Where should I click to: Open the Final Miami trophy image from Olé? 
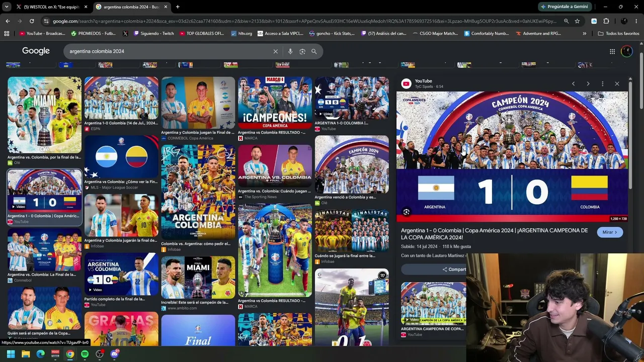(44, 115)
